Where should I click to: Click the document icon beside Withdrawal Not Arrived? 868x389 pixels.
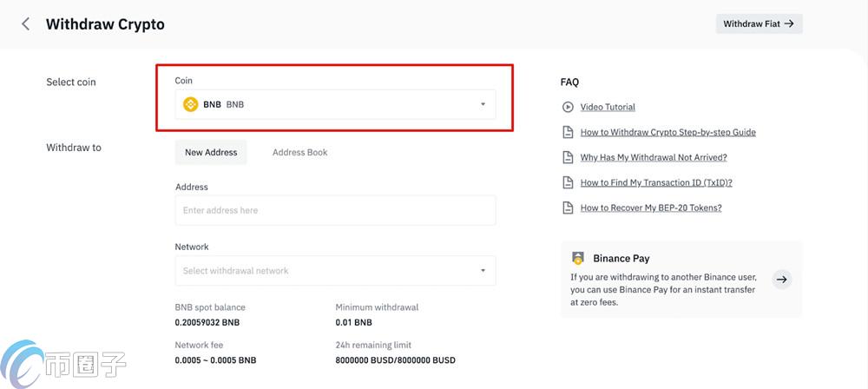click(568, 157)
